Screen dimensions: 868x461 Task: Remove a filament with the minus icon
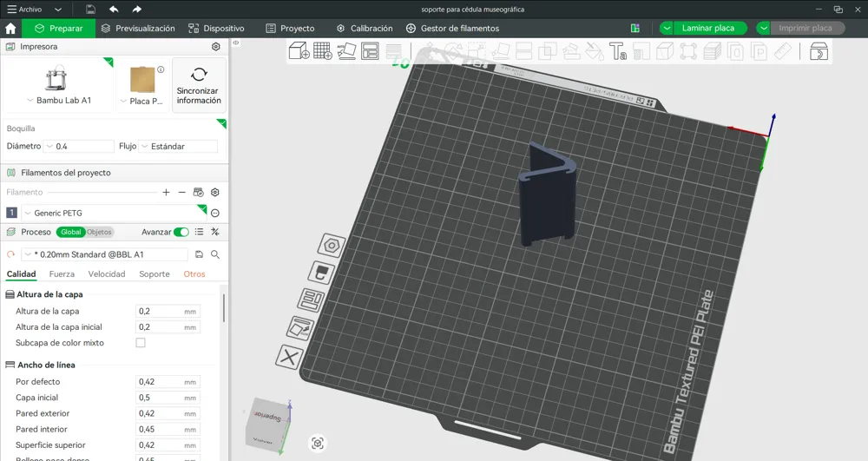pos(181,192)
